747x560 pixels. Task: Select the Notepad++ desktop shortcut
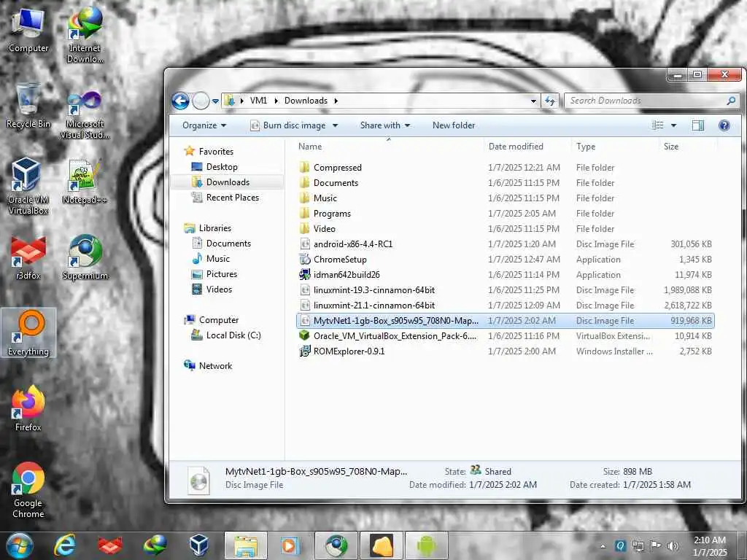85,182
